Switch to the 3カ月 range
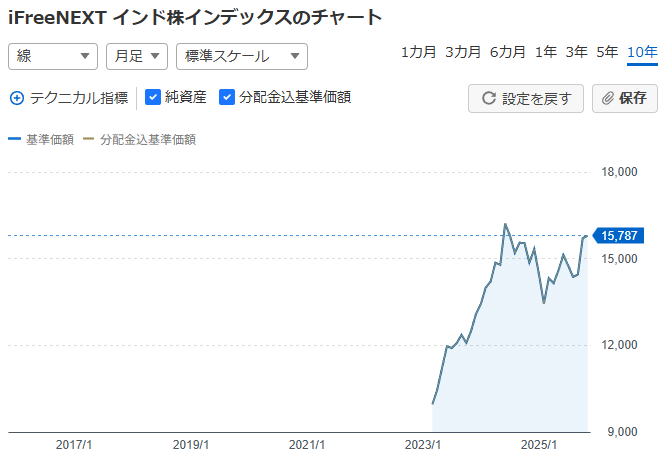 [x=463, y=52]
